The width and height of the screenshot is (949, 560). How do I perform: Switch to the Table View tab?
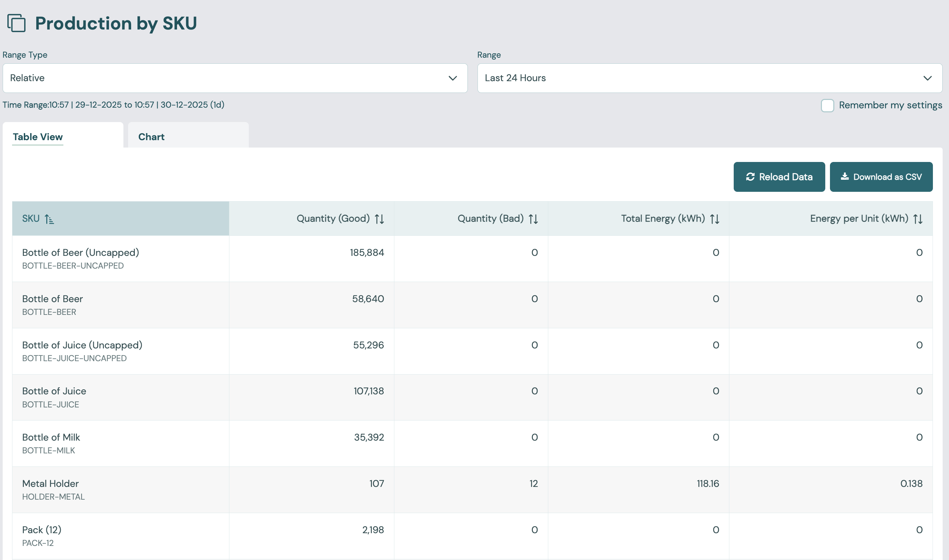pyautogui.click(x=63, y=135)
